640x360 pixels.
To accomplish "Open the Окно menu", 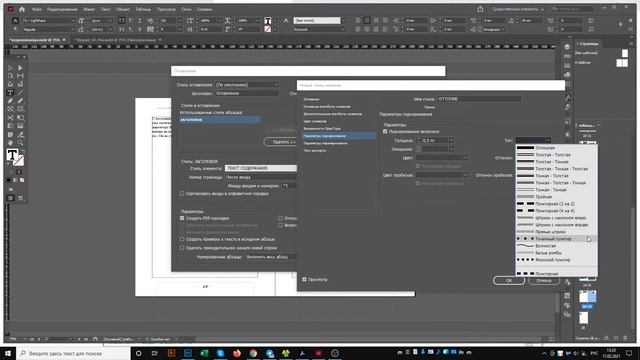I will [186, 9].
